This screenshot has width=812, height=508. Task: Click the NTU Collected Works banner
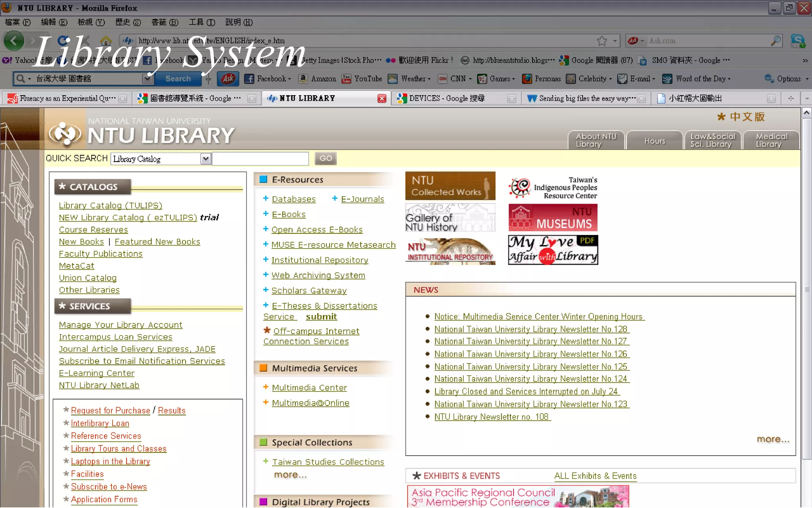[x=450, y=186]
